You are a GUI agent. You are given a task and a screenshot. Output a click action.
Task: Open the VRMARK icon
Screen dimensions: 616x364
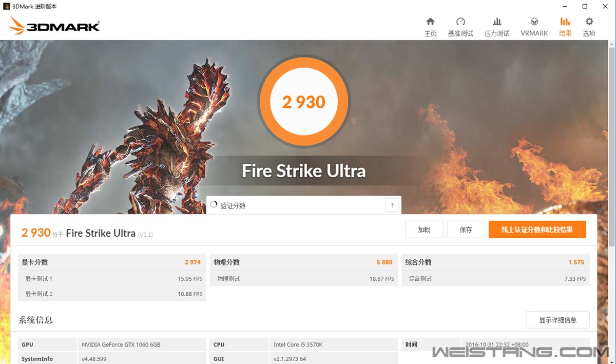click(534, 22)
